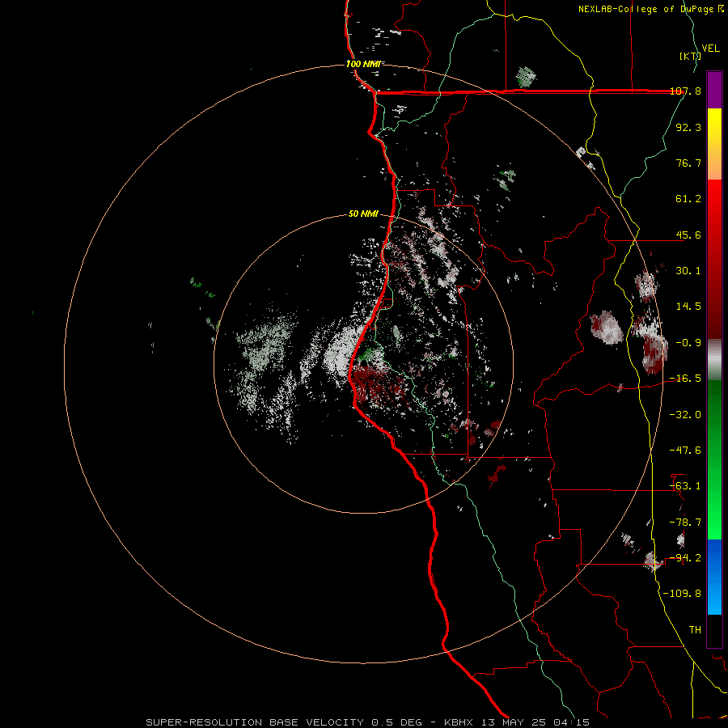The width and height of the screenshot is (728, 728).
Task: Click the 50 NMI range ring label
Action: click(x=363, y=214)
